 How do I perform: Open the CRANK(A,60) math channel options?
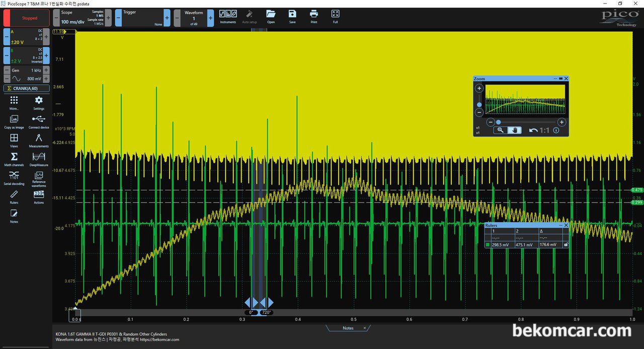point(27,89)
